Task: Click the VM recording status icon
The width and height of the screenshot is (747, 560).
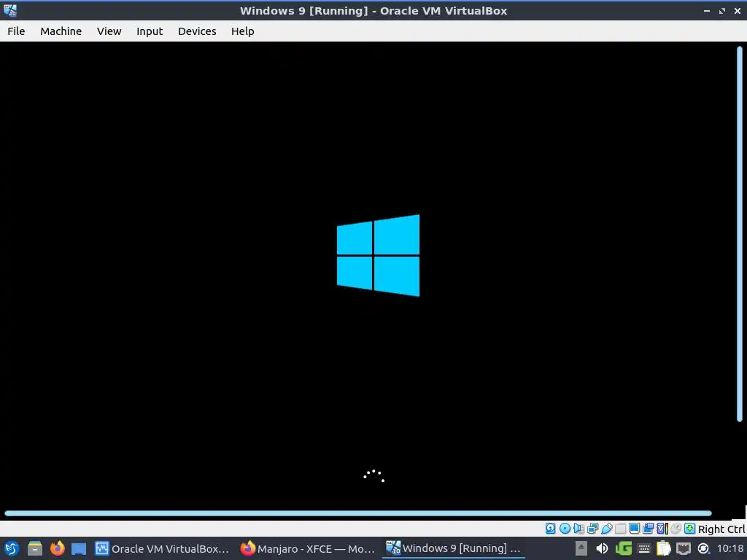Action: pyautogui.click(x=648, y=529)
